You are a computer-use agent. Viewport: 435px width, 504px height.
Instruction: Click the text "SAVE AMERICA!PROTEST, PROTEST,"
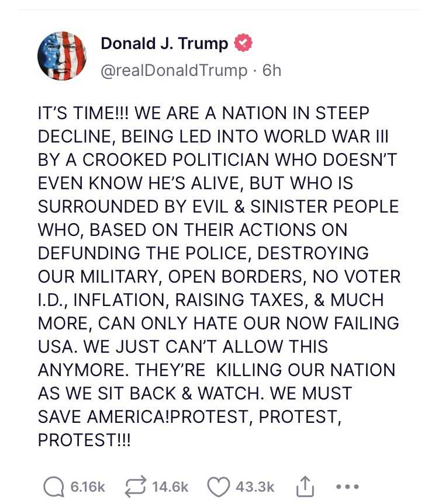pos(190,416)
